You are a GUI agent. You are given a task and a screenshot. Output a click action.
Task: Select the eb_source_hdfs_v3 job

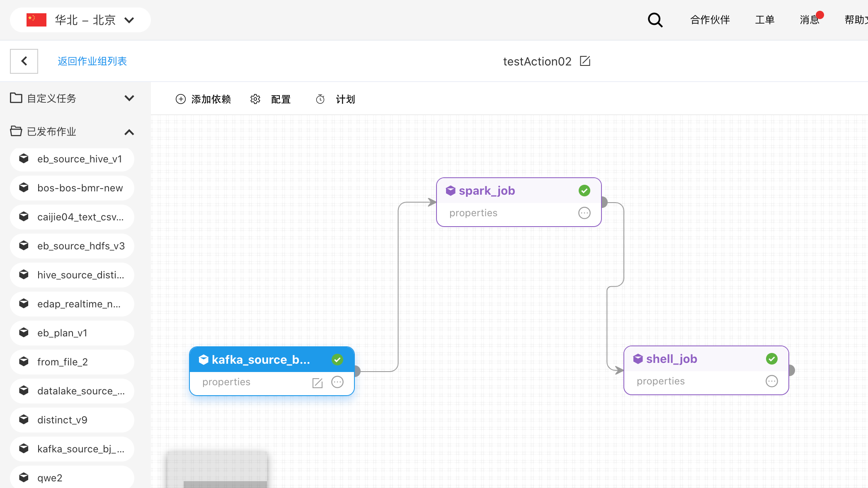pyautogui.click(x=72, y=246)
